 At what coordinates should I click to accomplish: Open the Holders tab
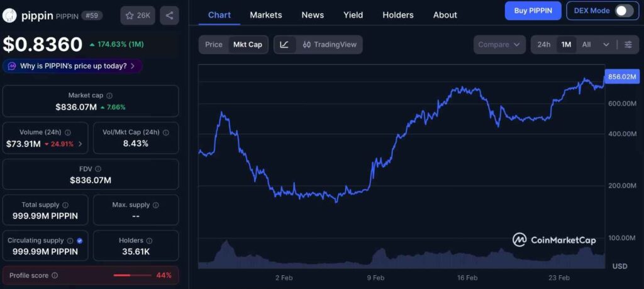coord(398,14)
